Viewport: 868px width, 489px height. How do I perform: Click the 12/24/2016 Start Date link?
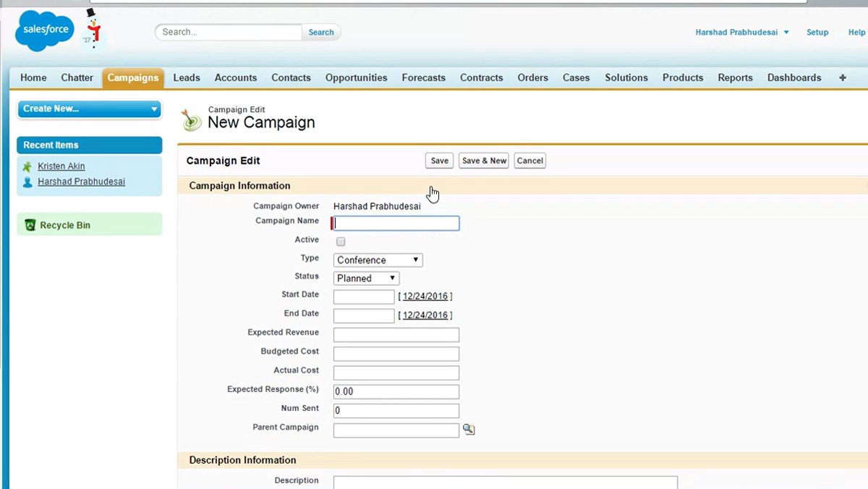[x=425, y=295]
